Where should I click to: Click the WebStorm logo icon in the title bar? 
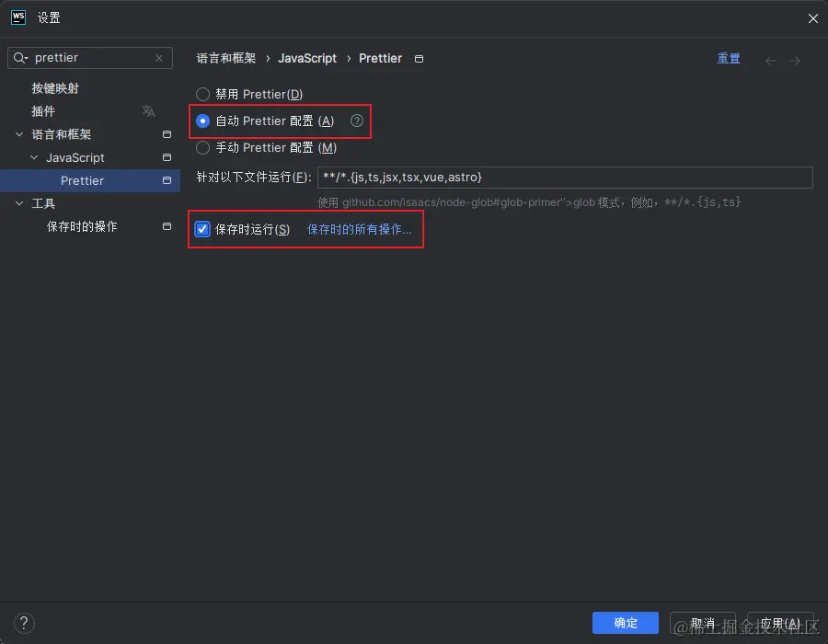pyautogui.click(x=18, y=17)
